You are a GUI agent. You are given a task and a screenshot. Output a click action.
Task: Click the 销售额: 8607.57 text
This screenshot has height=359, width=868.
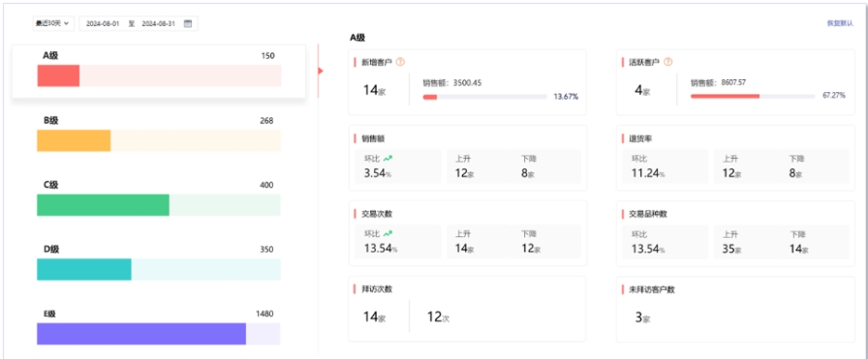click(x=718, y=82)
